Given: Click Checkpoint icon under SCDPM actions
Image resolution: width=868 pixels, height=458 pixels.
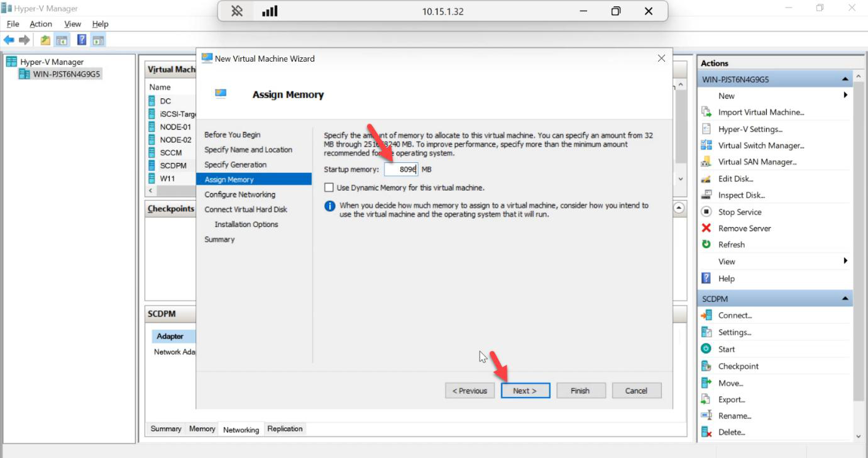Looking at the screenshot, I should [706, 366].
